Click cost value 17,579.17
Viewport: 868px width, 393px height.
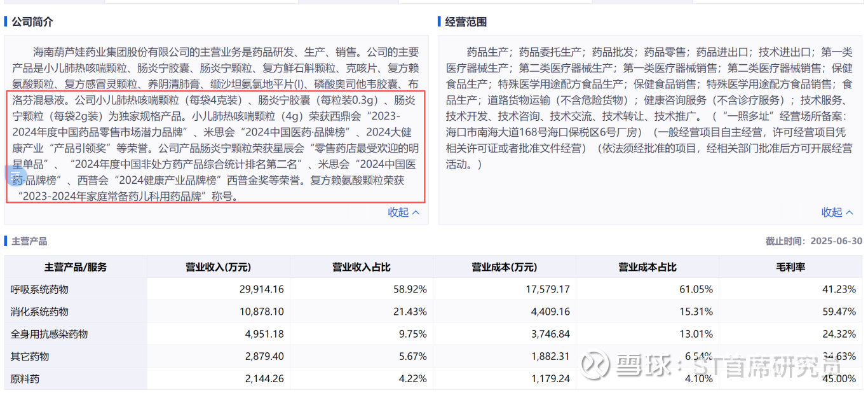click(x=548, y=289)
